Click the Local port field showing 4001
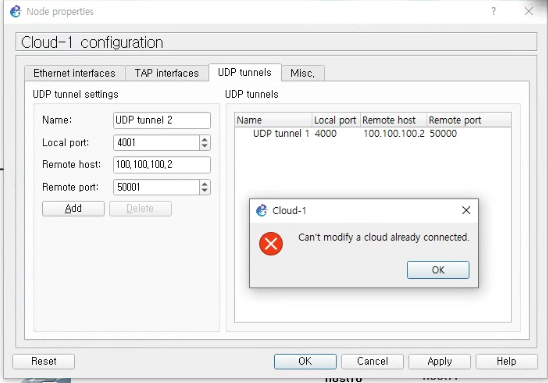Image resolution: width=548 pixels, height=383 pixels. coord(157,143)
